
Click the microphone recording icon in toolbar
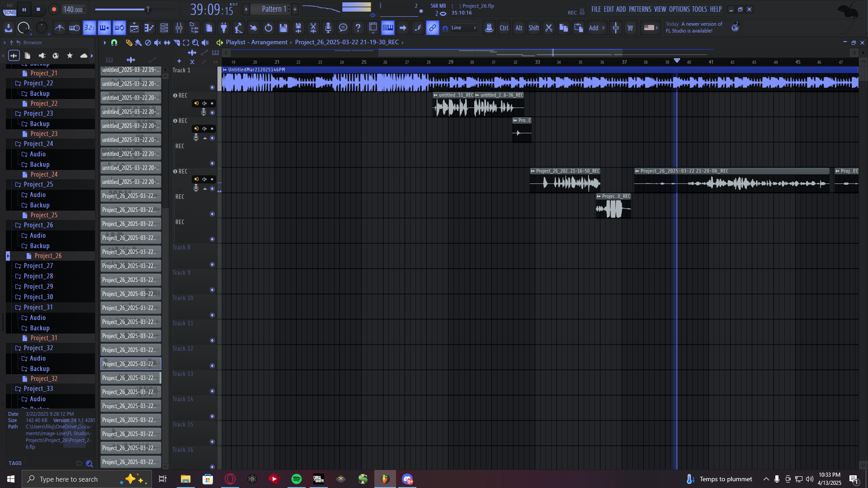click(328, 28)
